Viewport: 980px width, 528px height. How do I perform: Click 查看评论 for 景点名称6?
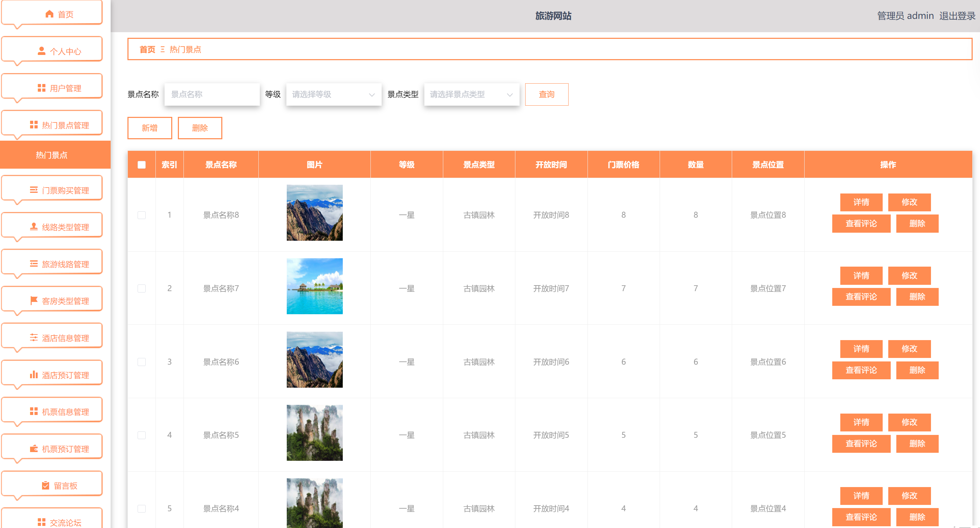[861, 370]
